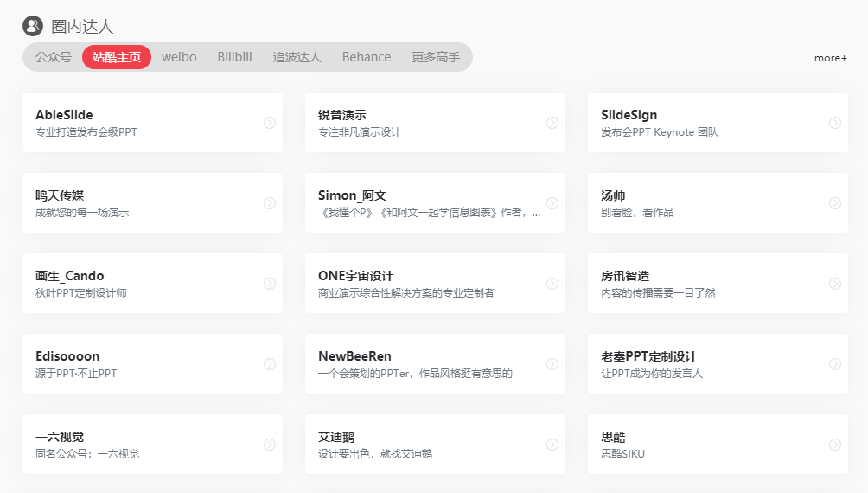The height and width of the screenshot is (493, 868).
Task: Click the arrow icon on 艾迪鹅 card
Action: click(552, 445)
